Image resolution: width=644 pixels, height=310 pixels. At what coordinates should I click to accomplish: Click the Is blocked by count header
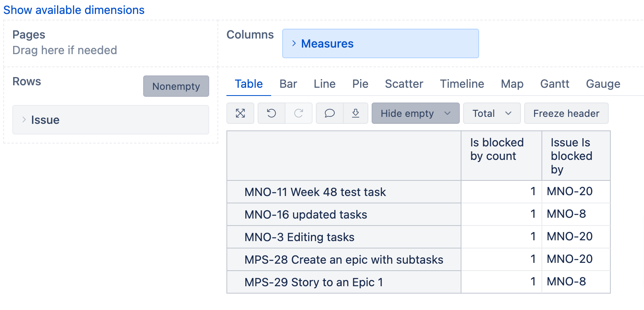[501, 156]
